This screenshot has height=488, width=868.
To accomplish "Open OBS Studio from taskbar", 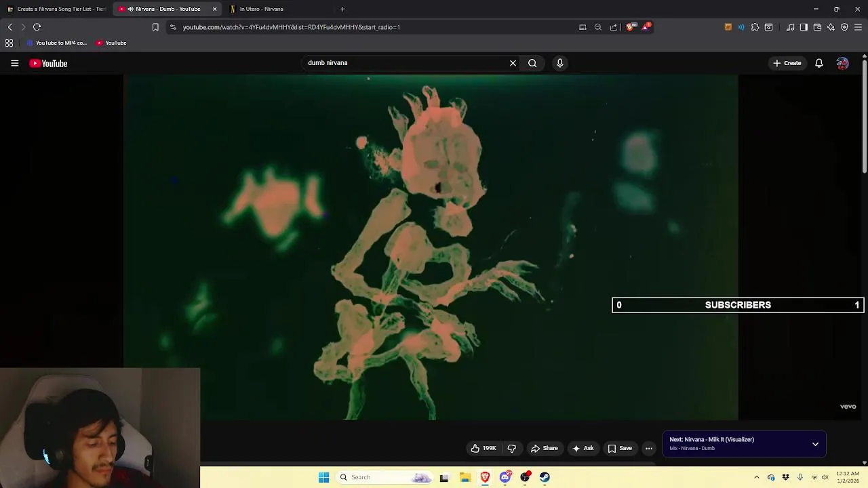I will (x=525, y=477).
